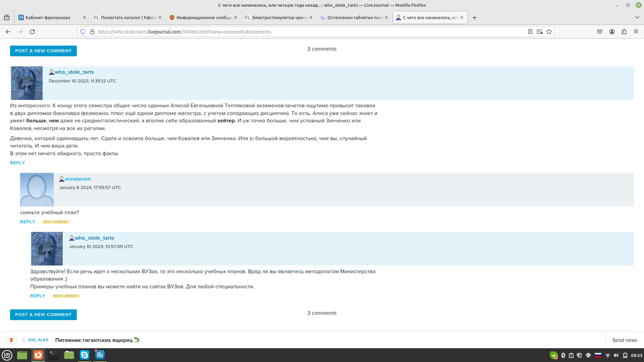Screen dimensions: 644x362
Task: Click NEW COMMENT badge under annaterem's comment
Action: (56, 222)
